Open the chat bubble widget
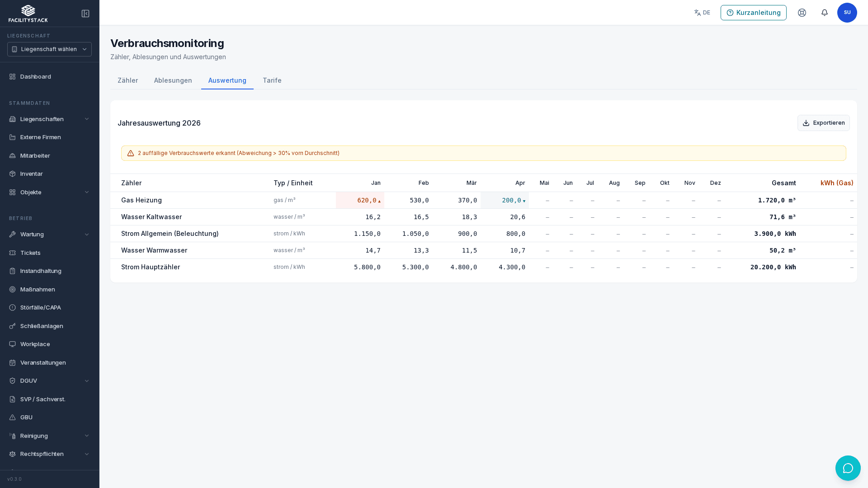 tap(848, 468)
